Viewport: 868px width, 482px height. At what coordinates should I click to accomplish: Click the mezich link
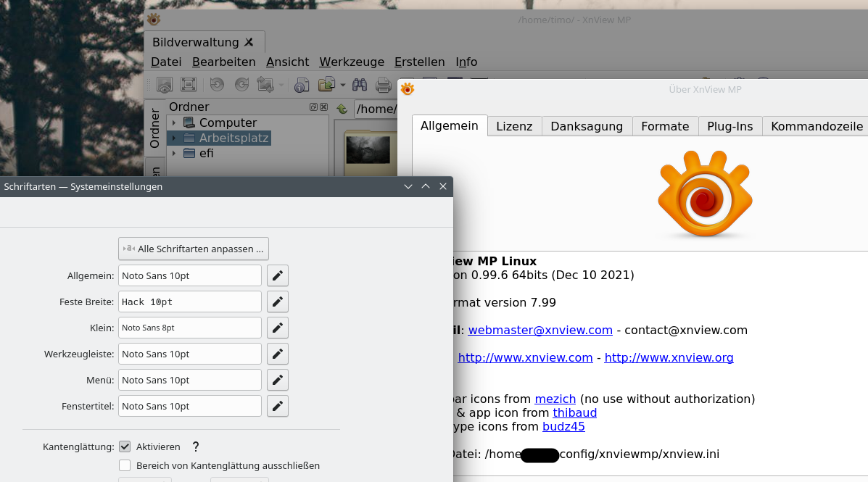(555, 399)
